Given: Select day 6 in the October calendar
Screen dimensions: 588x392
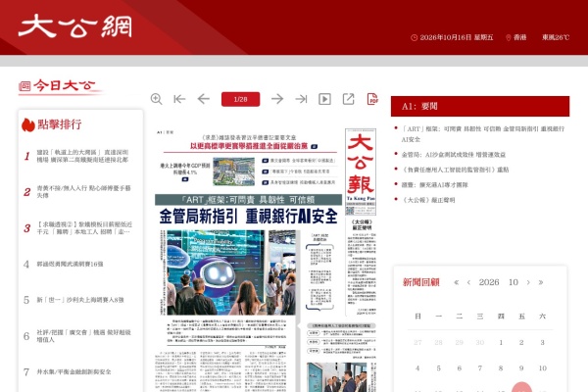Looking at the screenshot, I should point(459,368).
